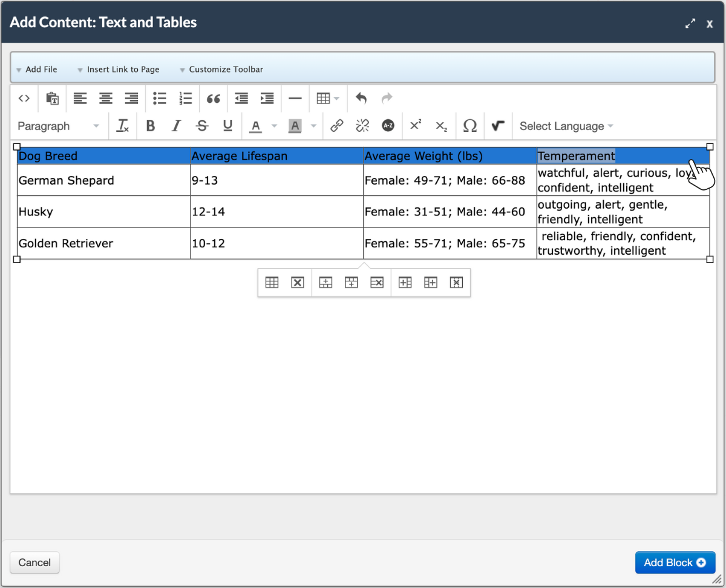
Task: Click the Average Weight (lbs) header cell
Action: [x=450, y=156]
